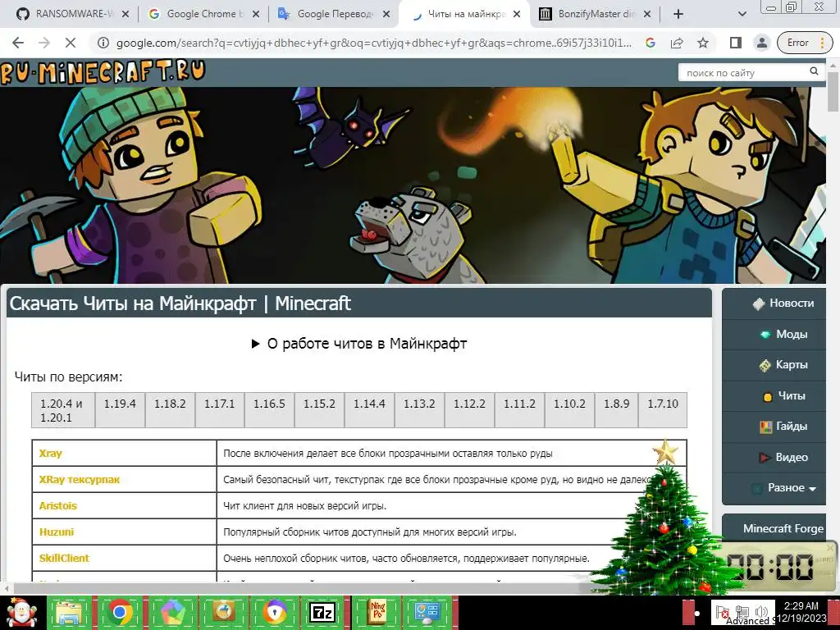
Task: Click the address bar URL field
Action: click(x=374, y=43)
